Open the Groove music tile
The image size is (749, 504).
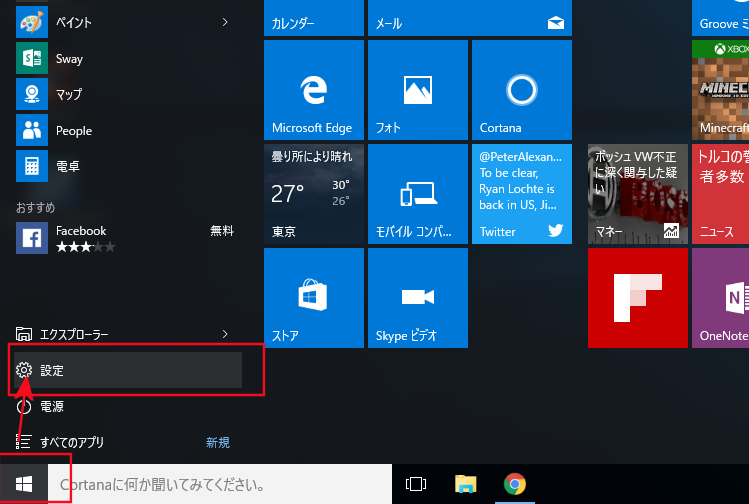click(x=720, y=18)
